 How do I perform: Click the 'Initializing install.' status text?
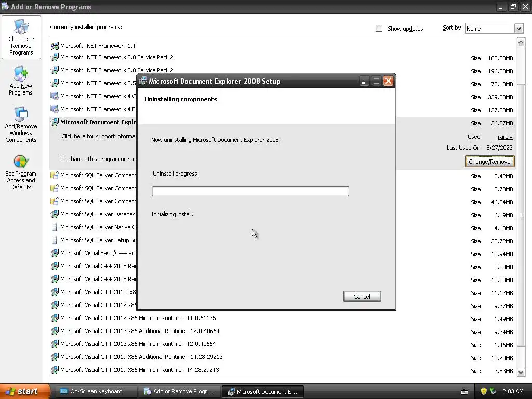point(172,214)
